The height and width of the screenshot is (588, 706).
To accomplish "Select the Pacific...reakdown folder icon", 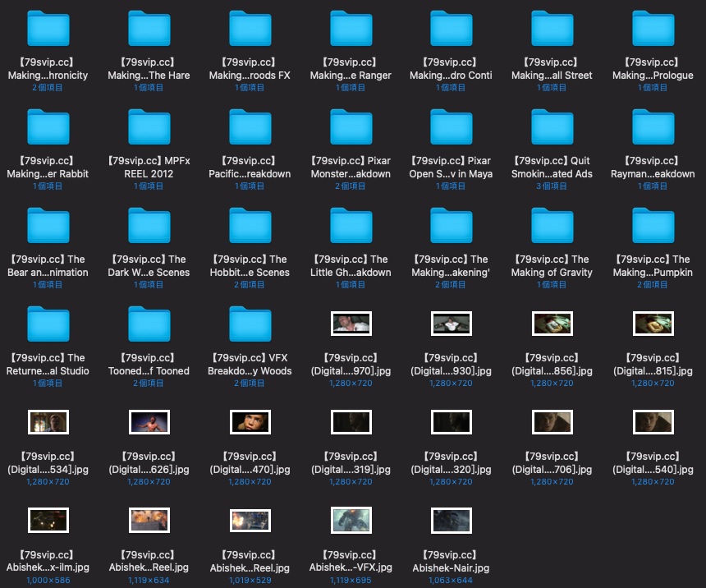I will click(250, 127).
